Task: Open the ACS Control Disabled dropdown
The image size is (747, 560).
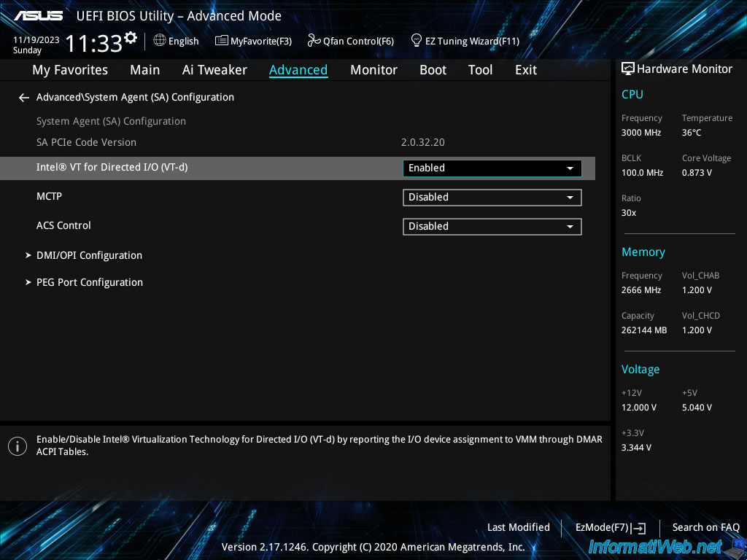Action: click(492, 227)
